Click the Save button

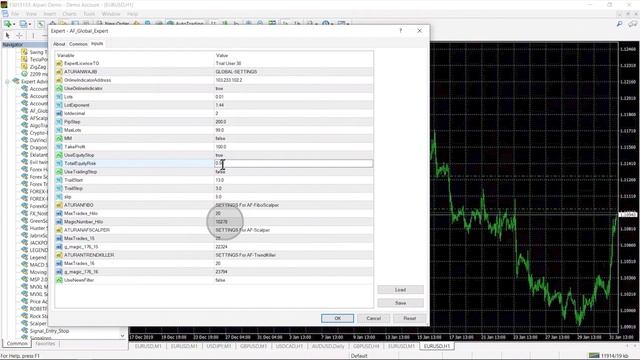click(400, 303)
